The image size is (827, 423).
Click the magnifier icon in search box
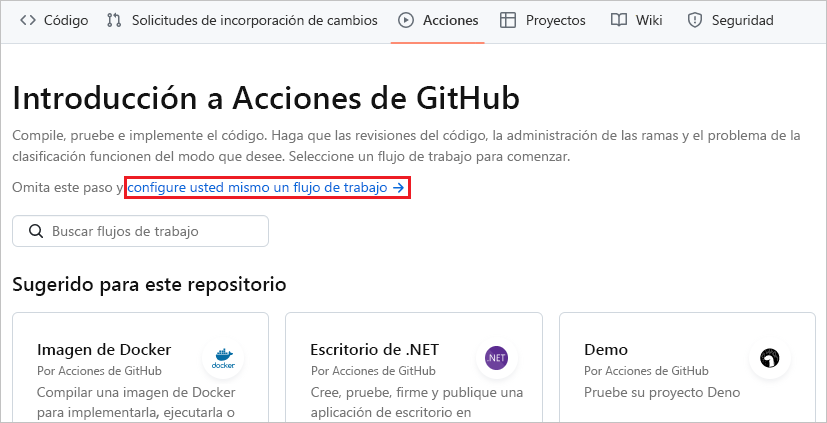pyautogui.click(x=36, y=231)
